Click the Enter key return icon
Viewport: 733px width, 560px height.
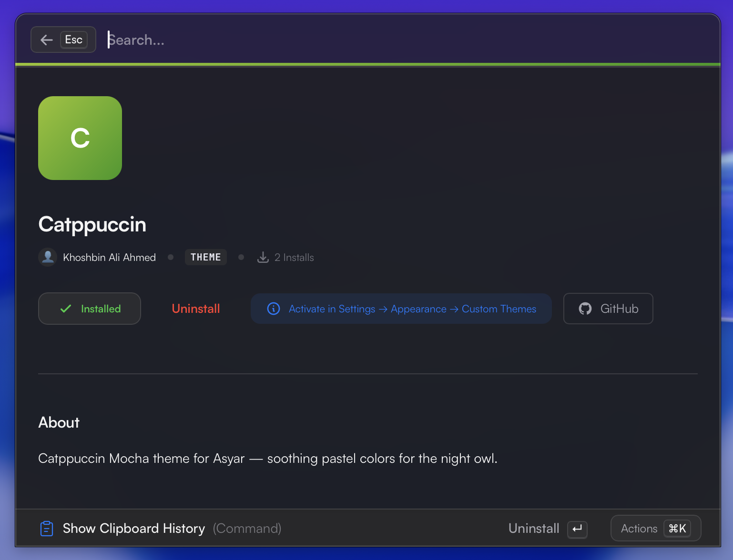(577, 529)
